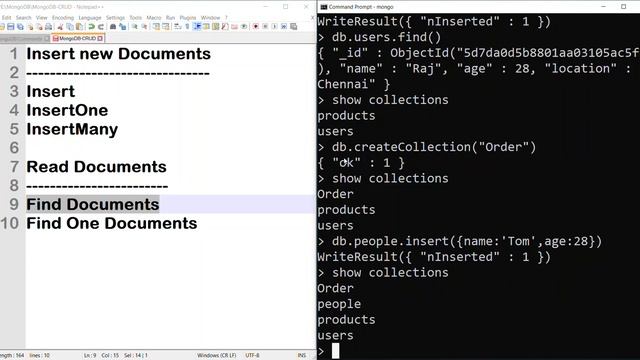Click Command Prompt - mongo title bar icon

pyautogui.click(x=324, y=7)
